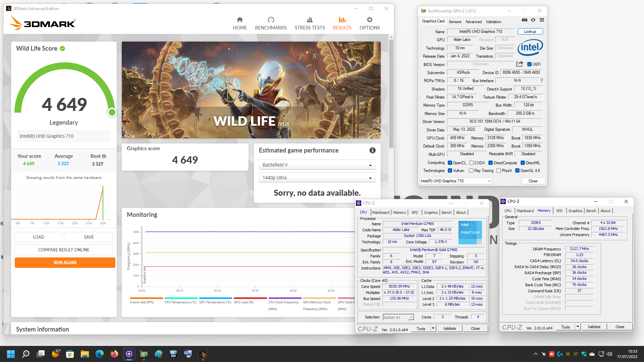Open taskbar Search

pyautogui.click(x=26, y=354)
